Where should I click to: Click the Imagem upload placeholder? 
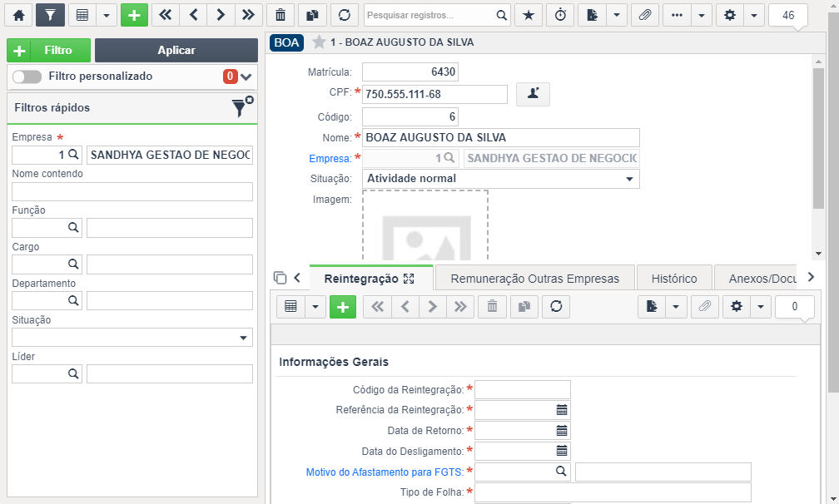point(425,225)
